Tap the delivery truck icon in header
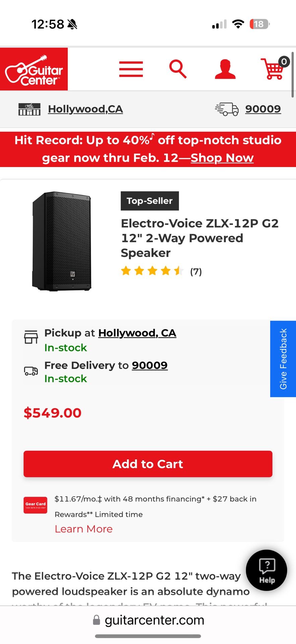The width and height of the screenshot is (296, 644). pyautogui.click(x=227, y=109)
